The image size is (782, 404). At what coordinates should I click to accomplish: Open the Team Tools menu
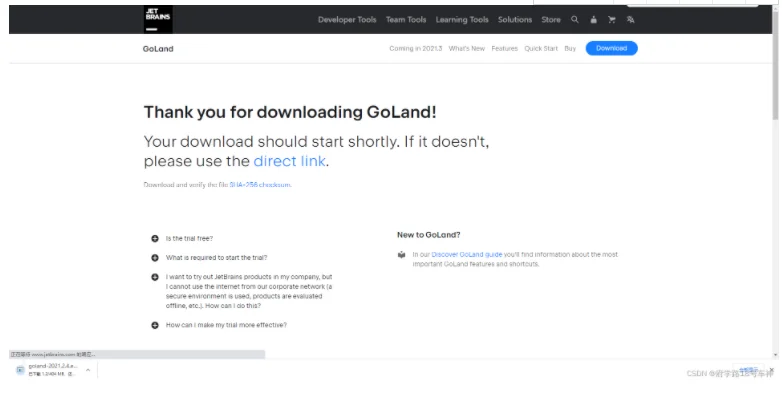[406, 19]
